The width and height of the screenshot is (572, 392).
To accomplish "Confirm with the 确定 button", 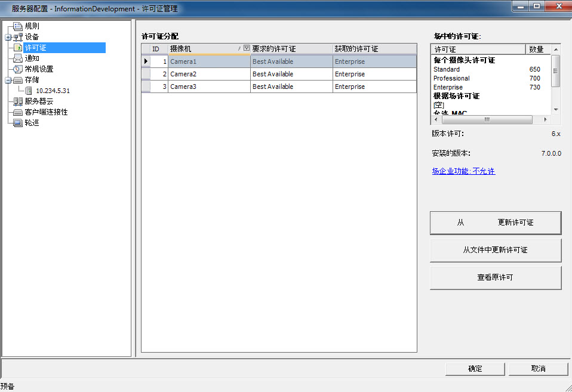I will click(475, 369).
